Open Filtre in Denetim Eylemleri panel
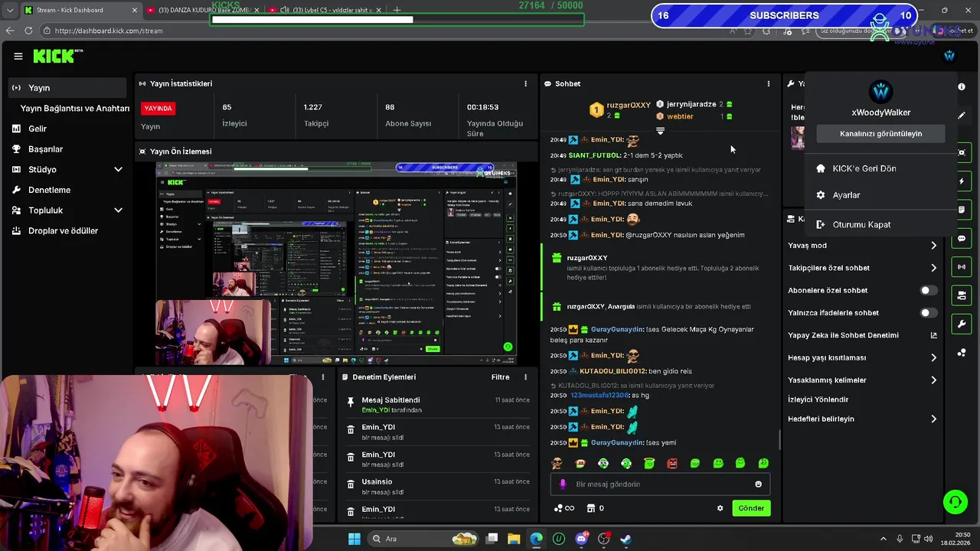Viewport: 980px width, 551px height. (500, 377)
